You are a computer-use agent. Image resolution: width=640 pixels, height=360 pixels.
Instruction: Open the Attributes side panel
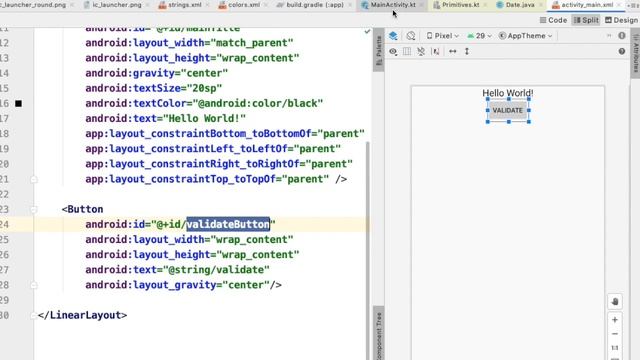click(636, 53)
